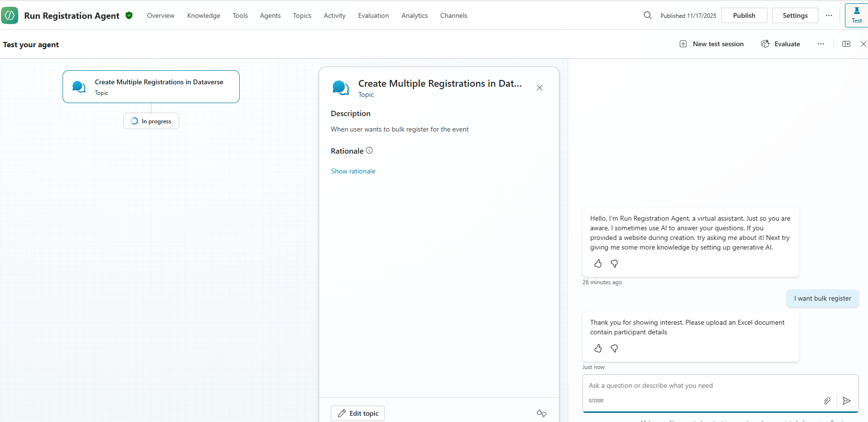Switch to the Knowledge tab
The width and height of the screenshot is (868, 422).
[204, 15]
